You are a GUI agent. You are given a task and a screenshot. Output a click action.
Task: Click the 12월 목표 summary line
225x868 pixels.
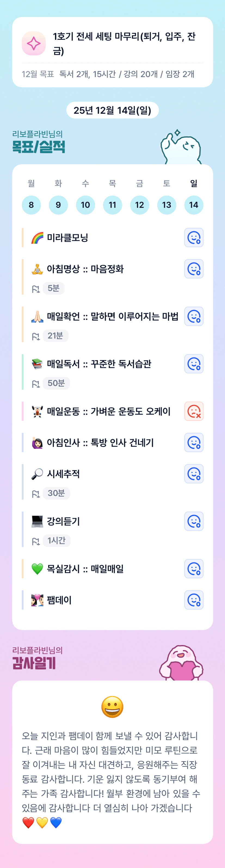pyautogui.click(x=108, y=74)
